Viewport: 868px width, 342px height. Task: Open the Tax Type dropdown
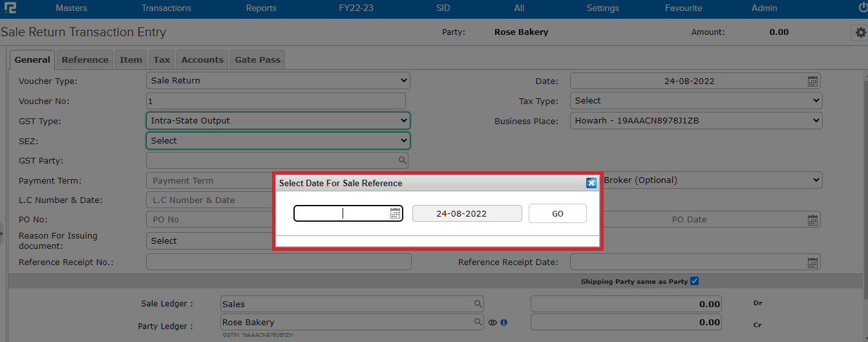[695, 101]
